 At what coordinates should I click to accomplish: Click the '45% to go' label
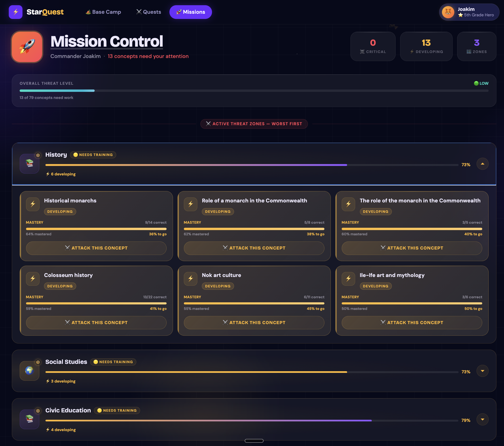(x=315, y=308)
